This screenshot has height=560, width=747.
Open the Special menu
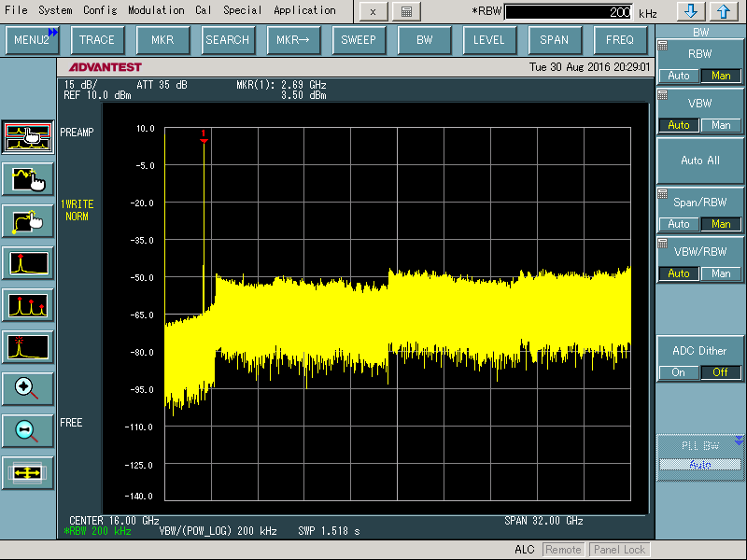[x=243, y=10]
